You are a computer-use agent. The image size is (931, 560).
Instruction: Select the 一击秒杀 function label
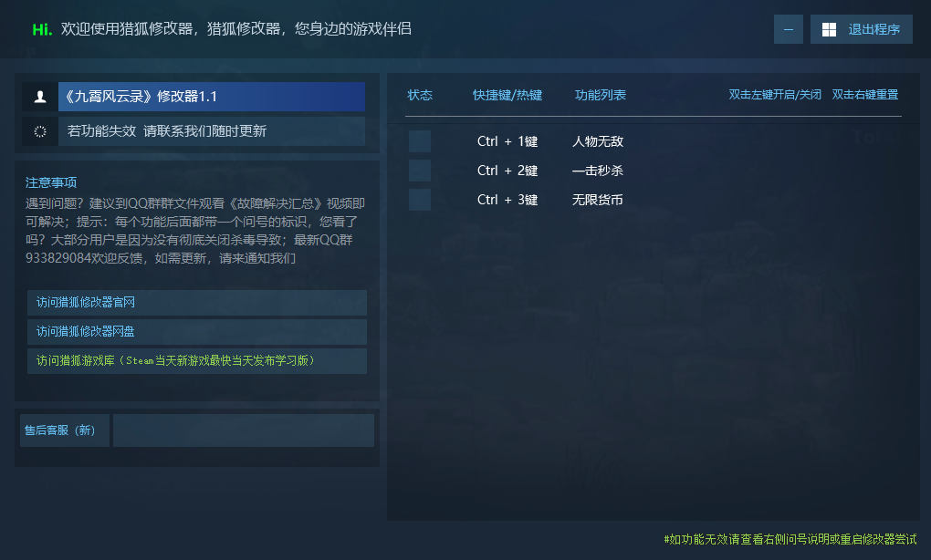click(597, 171)
